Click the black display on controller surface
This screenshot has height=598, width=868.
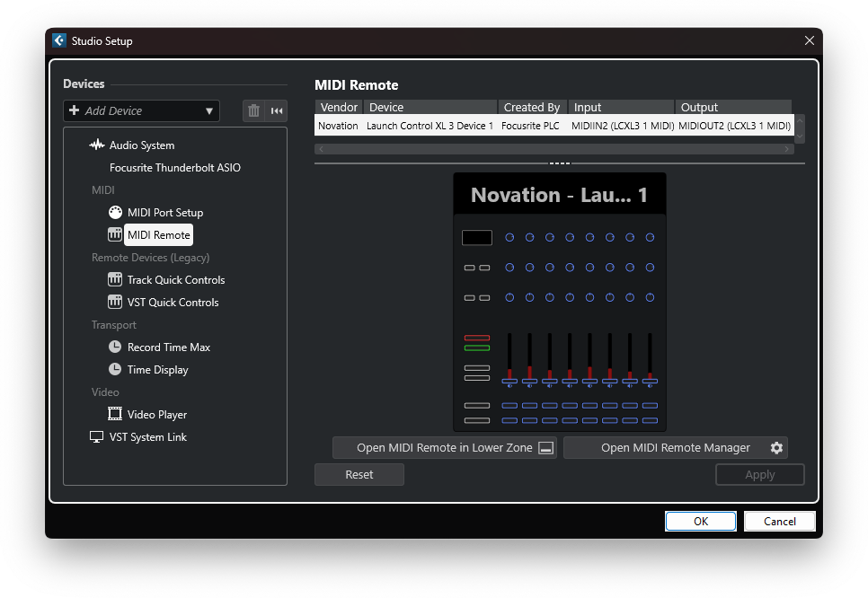tap(476, 237)
